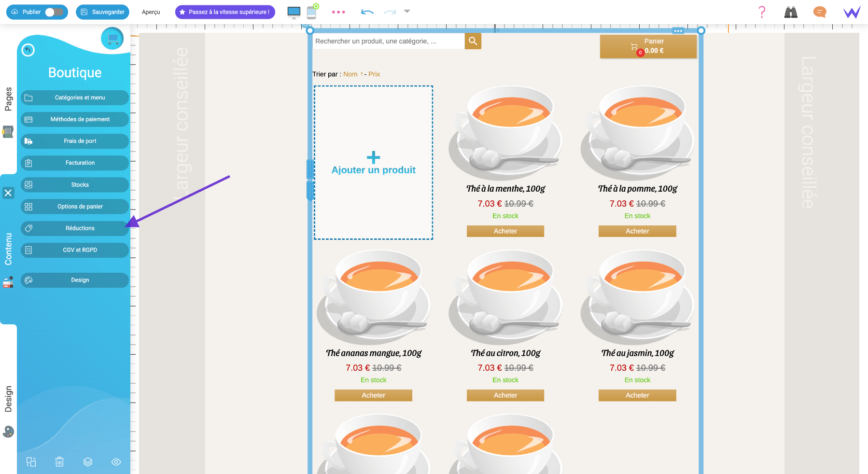Screen dimensions: 868x474
Task: Click the layers stack icon
Action: point(88,462)
